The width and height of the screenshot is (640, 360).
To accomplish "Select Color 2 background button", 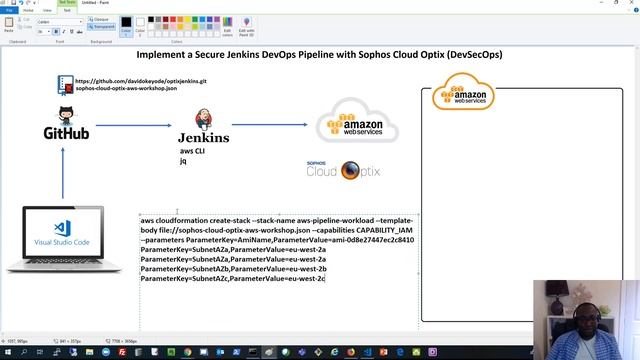I will 140,27.
